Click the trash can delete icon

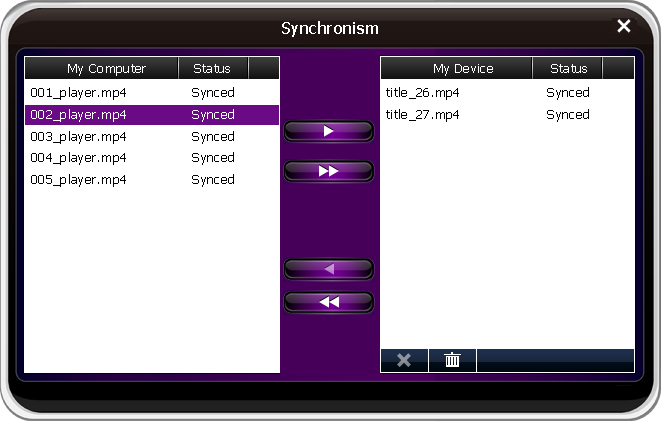pos(452,360)
